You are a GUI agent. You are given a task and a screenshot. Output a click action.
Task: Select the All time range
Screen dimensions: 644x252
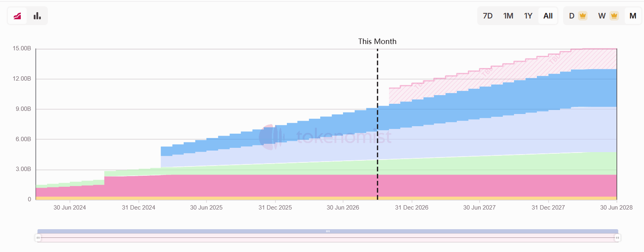pyautogui.click(x=548, y=16)
